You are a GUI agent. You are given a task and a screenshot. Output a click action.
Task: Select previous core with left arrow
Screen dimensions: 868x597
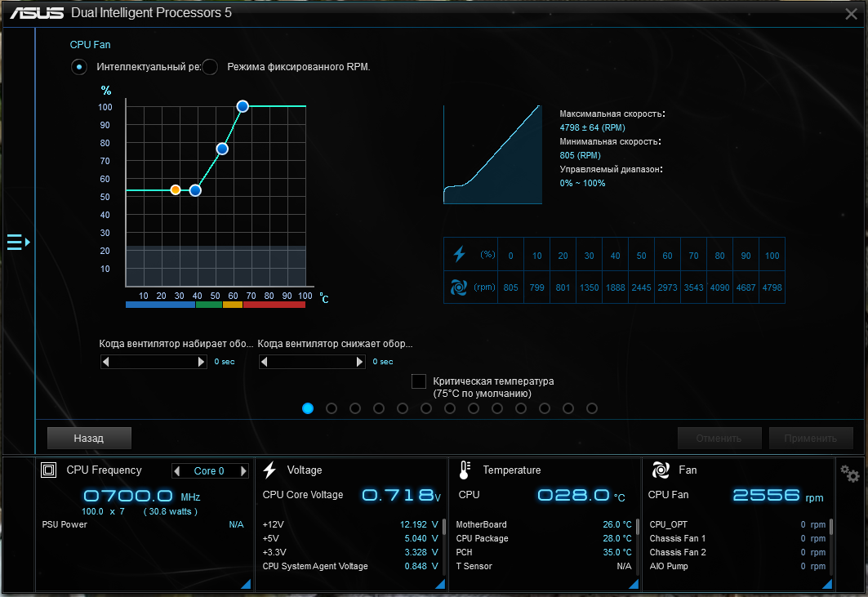177,470
